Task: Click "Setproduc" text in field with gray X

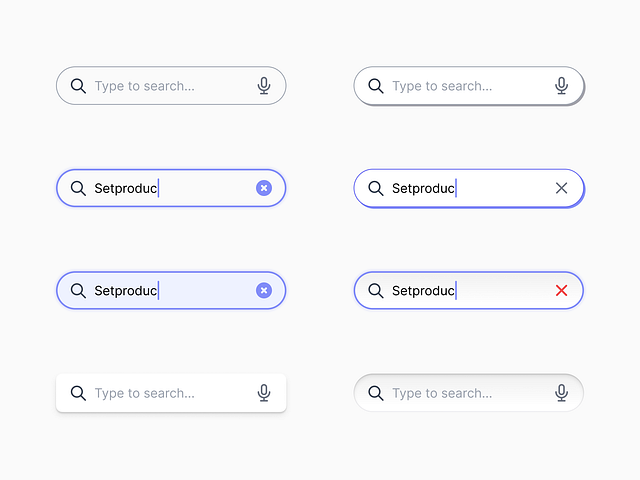Action: pyautogui.click(x=423, y=188)
